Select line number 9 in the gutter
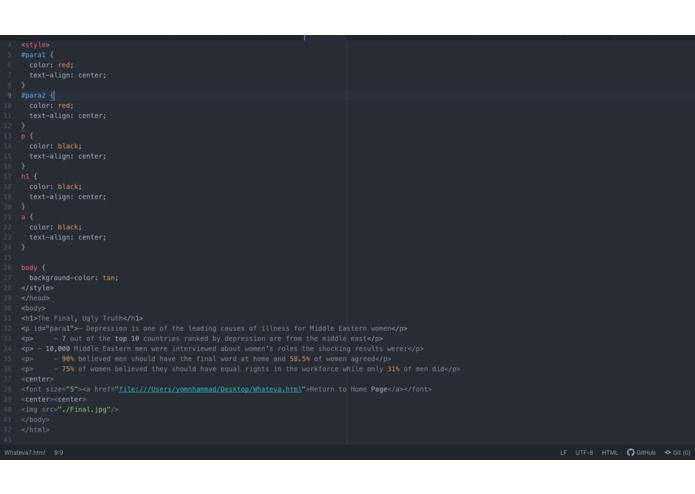Image resolution: width=695 pixels, height=494 pixels. [x=9, y=95]
